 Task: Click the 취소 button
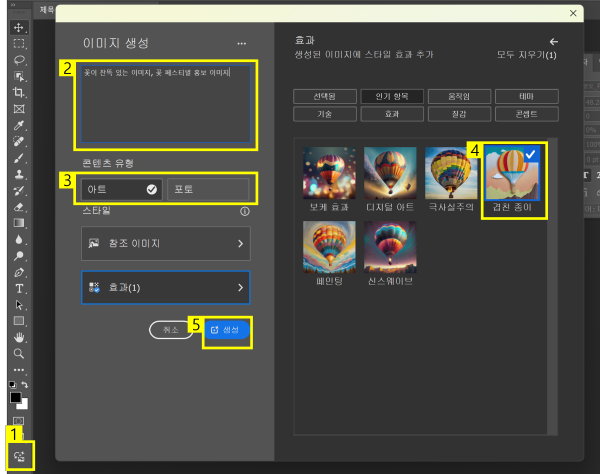171,330
